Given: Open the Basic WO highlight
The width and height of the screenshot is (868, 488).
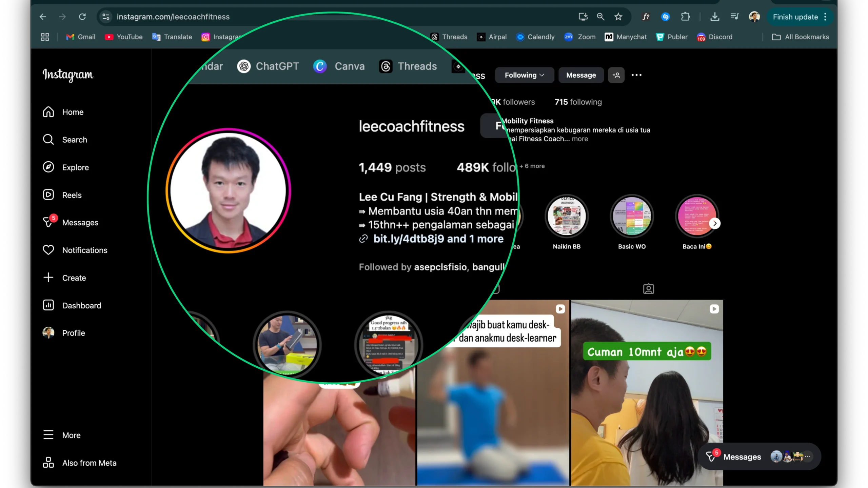Looking at the screenshot, I should click(632, 222).
